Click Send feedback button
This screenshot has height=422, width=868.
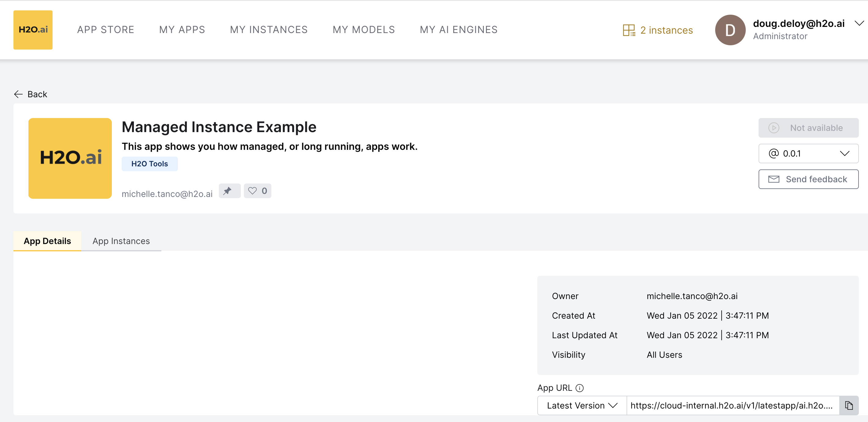(808, 179)
